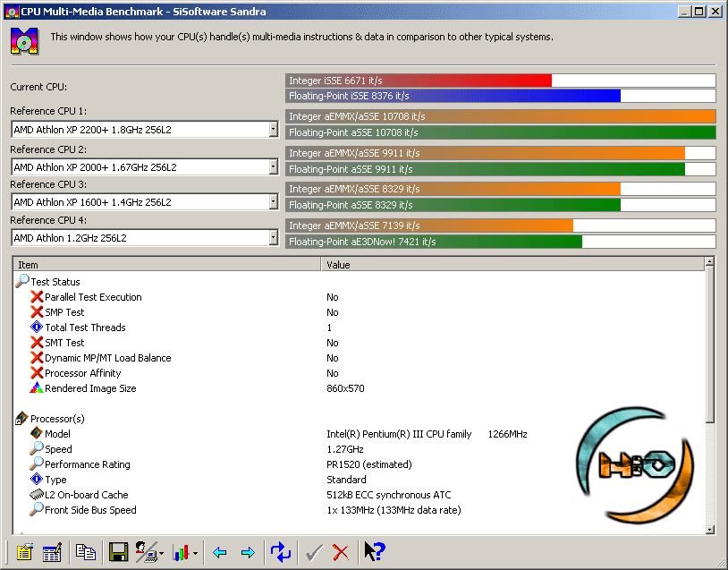
Task: Click the "Integer aEMMX/aSSE 10708 it/s" bar
Action: [501, 116]
